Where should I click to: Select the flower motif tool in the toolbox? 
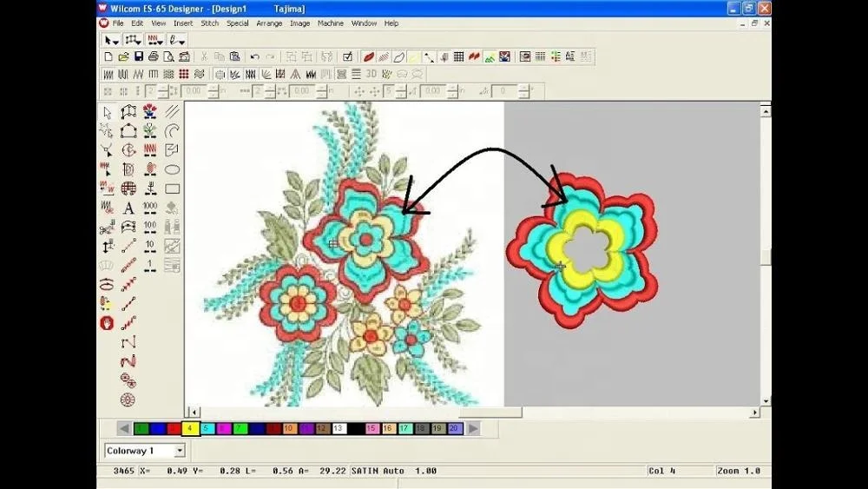point(150,112)
